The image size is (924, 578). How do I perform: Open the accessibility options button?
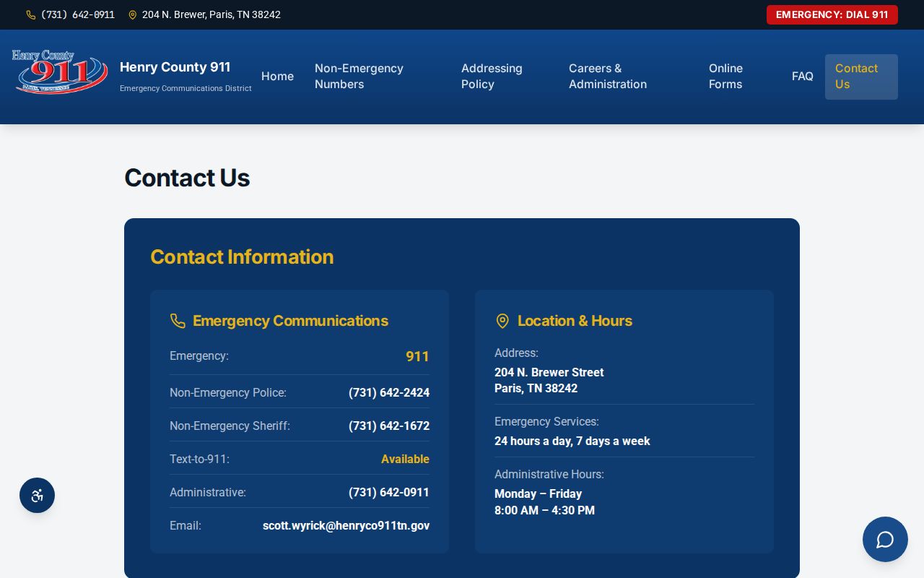37,496
